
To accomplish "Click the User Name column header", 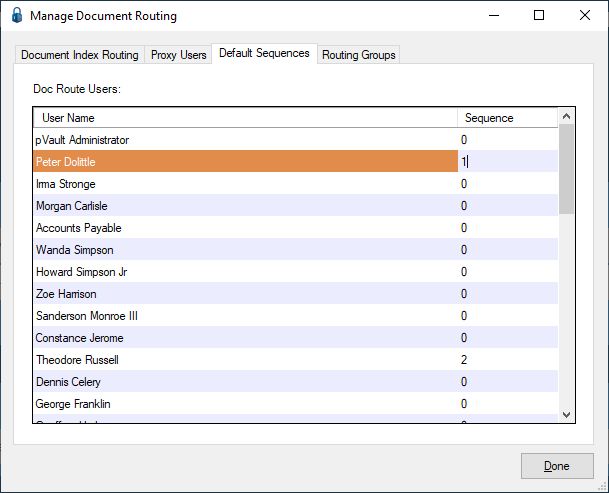I will pos(245,118).
